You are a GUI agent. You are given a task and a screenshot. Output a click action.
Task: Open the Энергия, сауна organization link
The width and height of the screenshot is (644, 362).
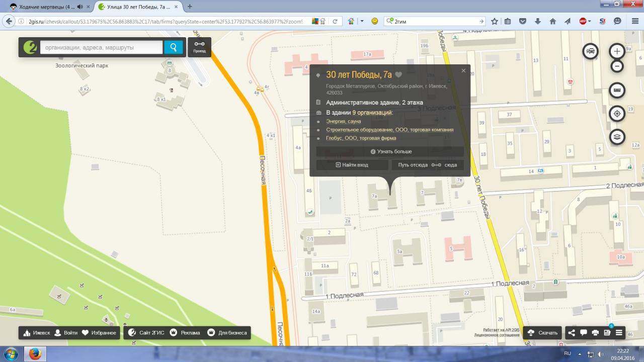(344, 122)
